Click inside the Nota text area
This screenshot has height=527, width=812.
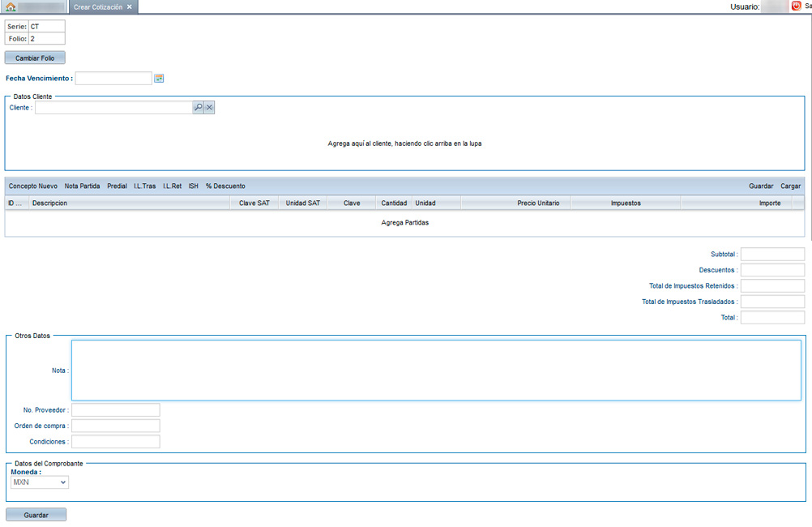(x=436, y=371)
